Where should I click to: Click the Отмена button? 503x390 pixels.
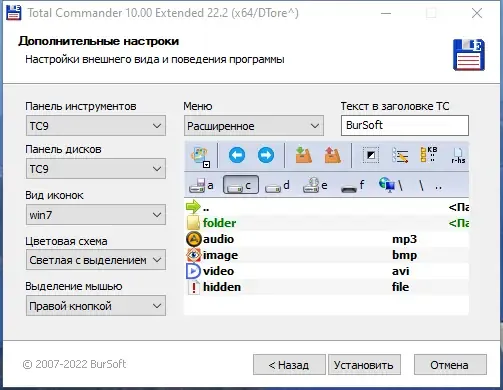(x=450, y=365)
